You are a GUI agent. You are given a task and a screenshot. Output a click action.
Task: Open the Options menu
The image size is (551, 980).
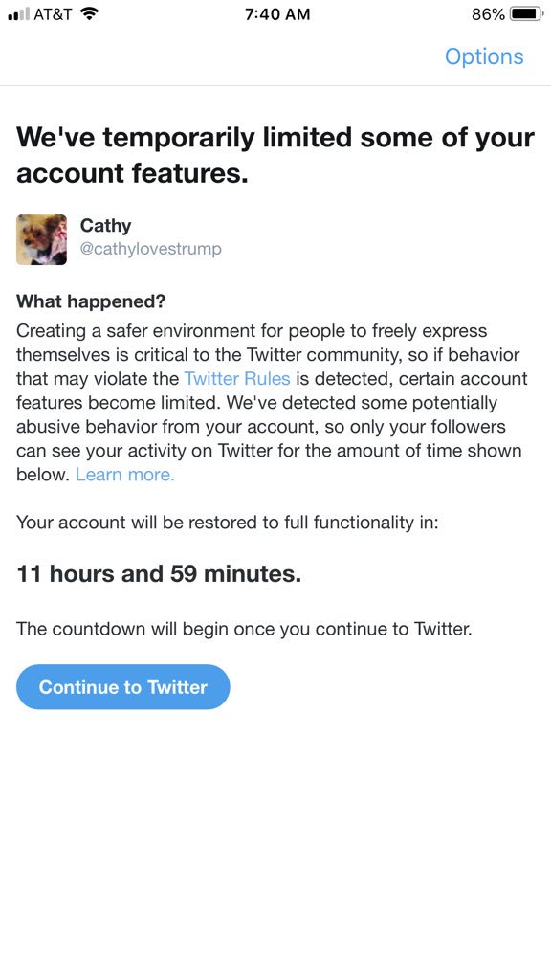coord(484,56)
